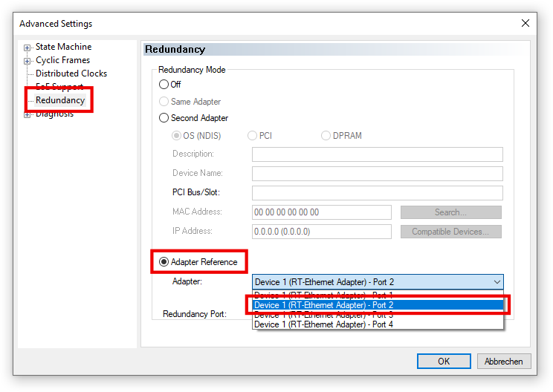Expand the Diagnosis tree node
This screenshot has height=392, width=553.
pos(28,115)
